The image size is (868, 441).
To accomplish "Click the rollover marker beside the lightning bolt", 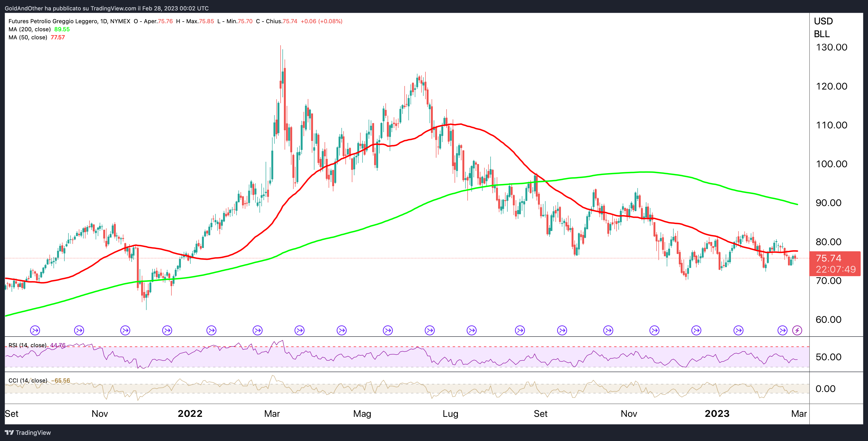I will 783,330.
